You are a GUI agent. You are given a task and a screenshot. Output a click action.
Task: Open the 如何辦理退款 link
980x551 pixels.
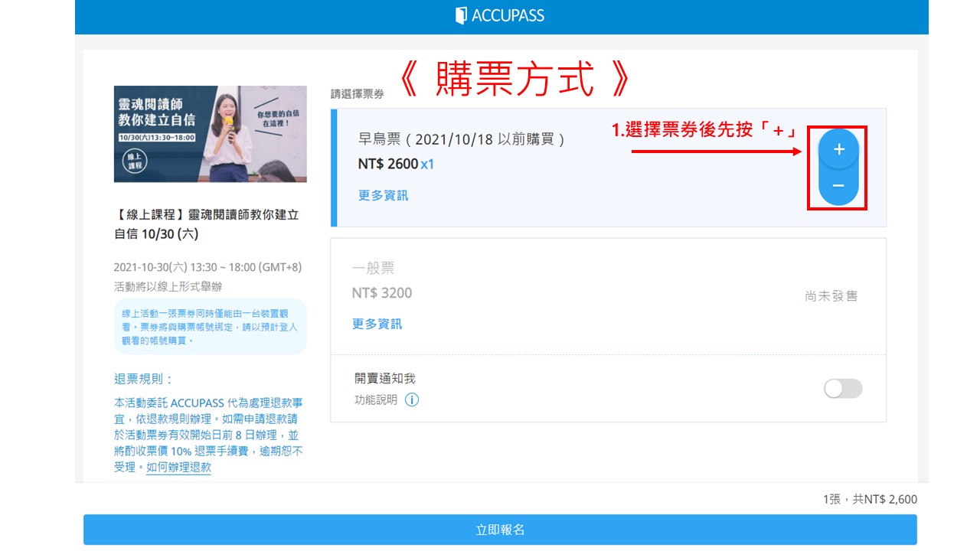tap(178, 467)
